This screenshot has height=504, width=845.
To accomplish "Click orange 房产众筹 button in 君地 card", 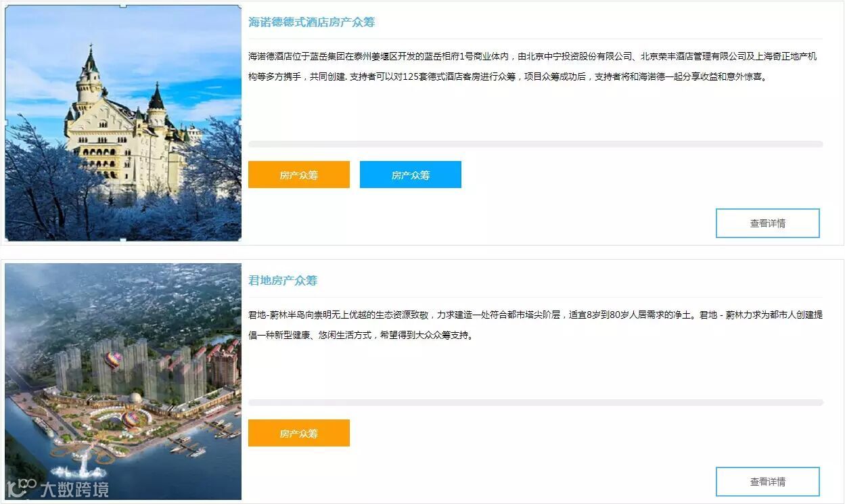I will [x=299, y=433].
